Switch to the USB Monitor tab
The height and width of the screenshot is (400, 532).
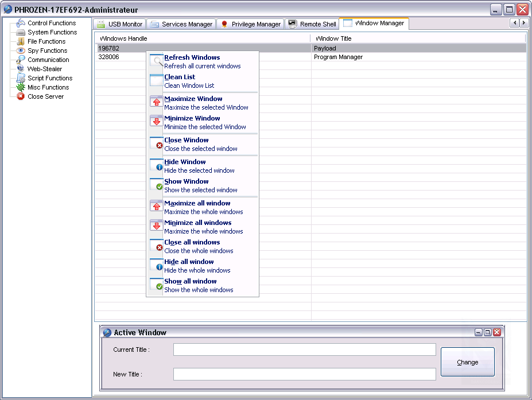[119, 24]
